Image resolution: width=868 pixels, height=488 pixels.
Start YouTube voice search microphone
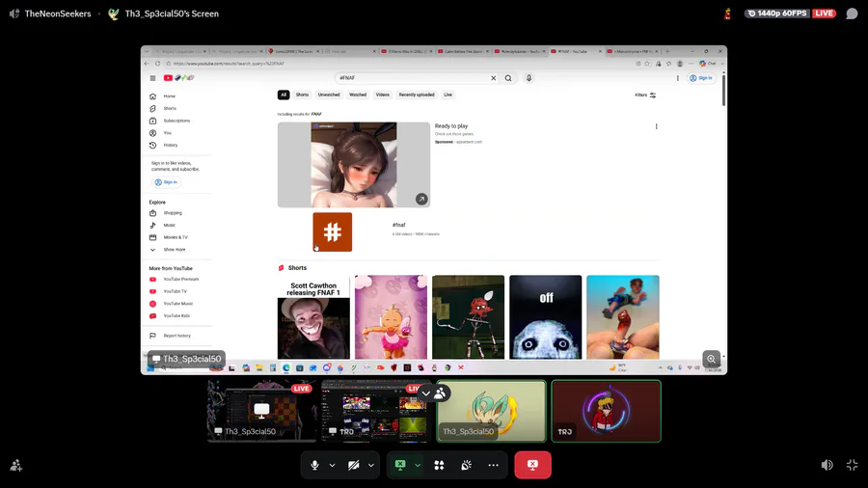529,78
